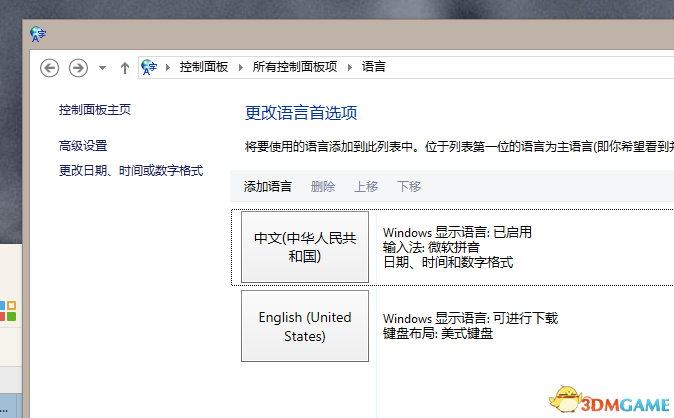Screen dimensions: 674x418
Task: Click 下移 toolbar command
Action: pos(409,186)
